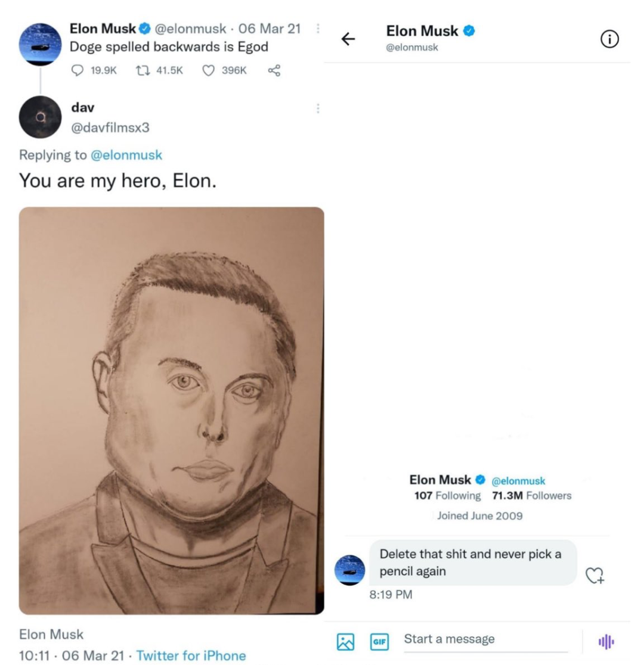Record a voice message
644x665 pixels.
606,641
